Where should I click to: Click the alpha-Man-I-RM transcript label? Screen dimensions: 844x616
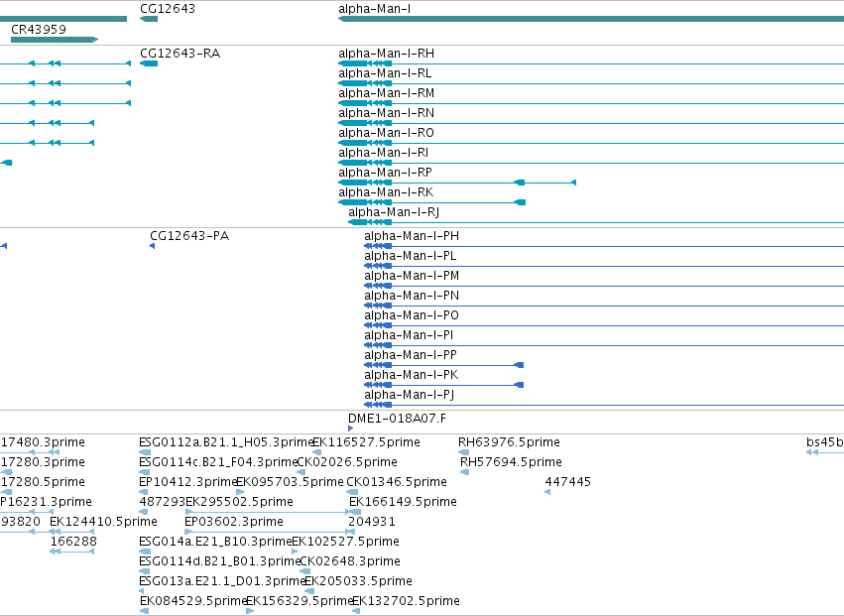pyautogui.click(x=387, y=93)
